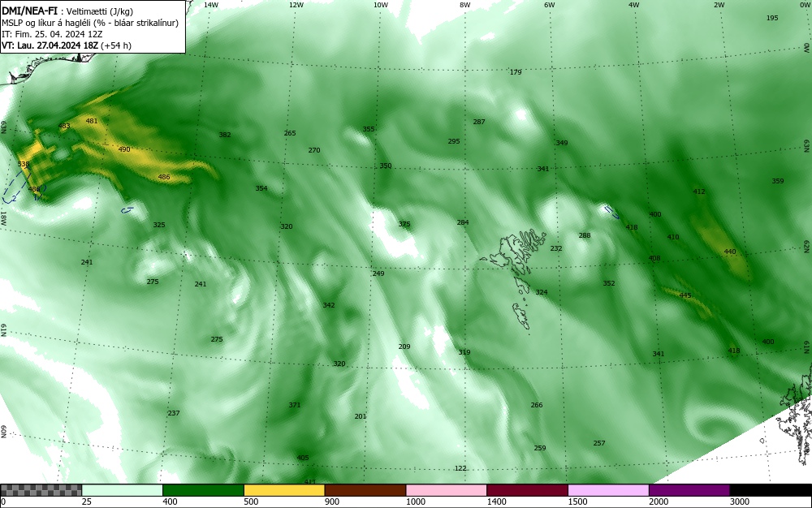Click the 8W longitude label
This screenshot has height=508, width=812.
[465, 5]
